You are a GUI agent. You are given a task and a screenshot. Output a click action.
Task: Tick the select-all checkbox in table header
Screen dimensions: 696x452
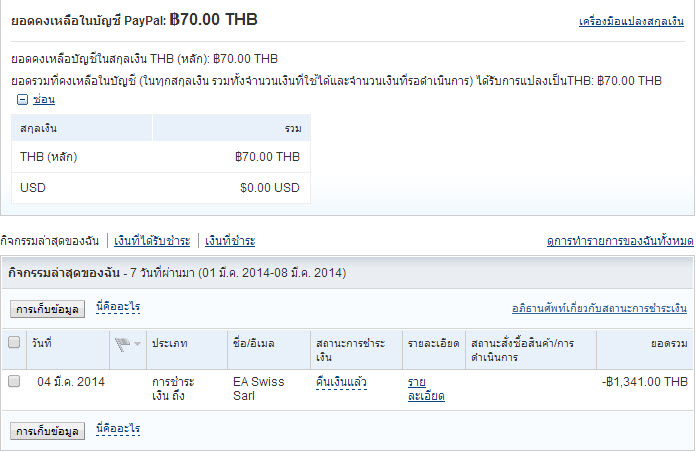pyautogui.click(x=14, y=343)
